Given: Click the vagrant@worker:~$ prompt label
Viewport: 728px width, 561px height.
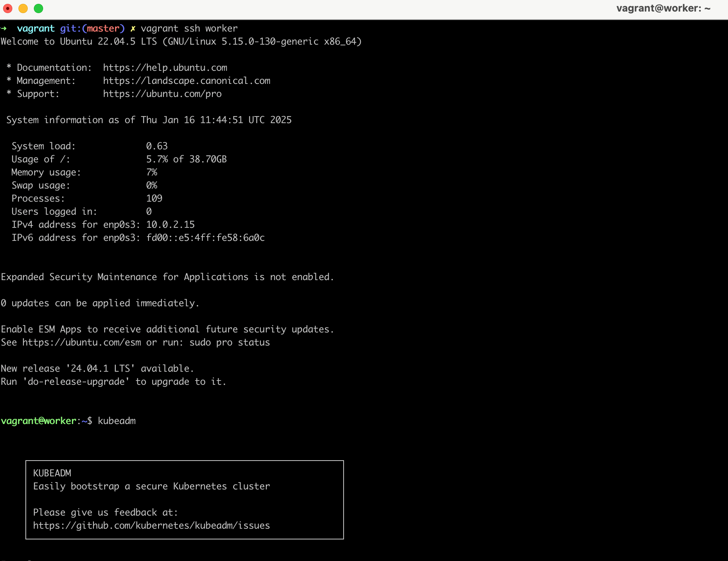Looking at the screenshot, I should 46,421.
